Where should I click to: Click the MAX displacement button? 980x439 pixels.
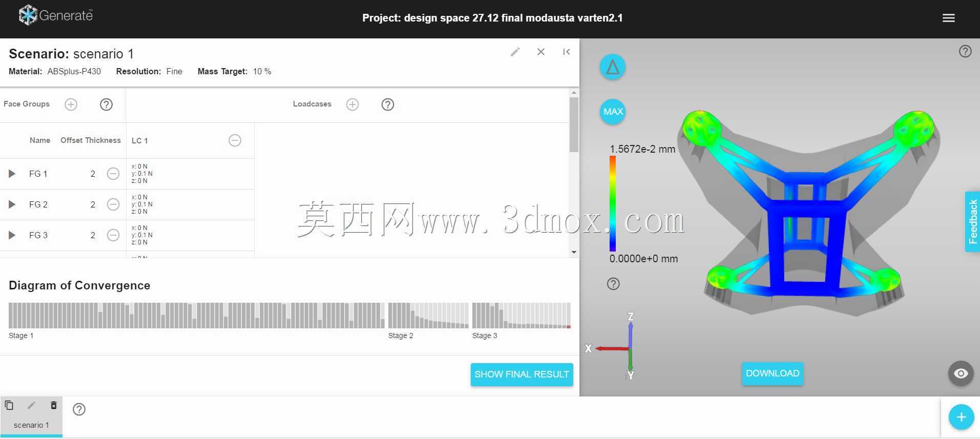(x=613, y=112)
